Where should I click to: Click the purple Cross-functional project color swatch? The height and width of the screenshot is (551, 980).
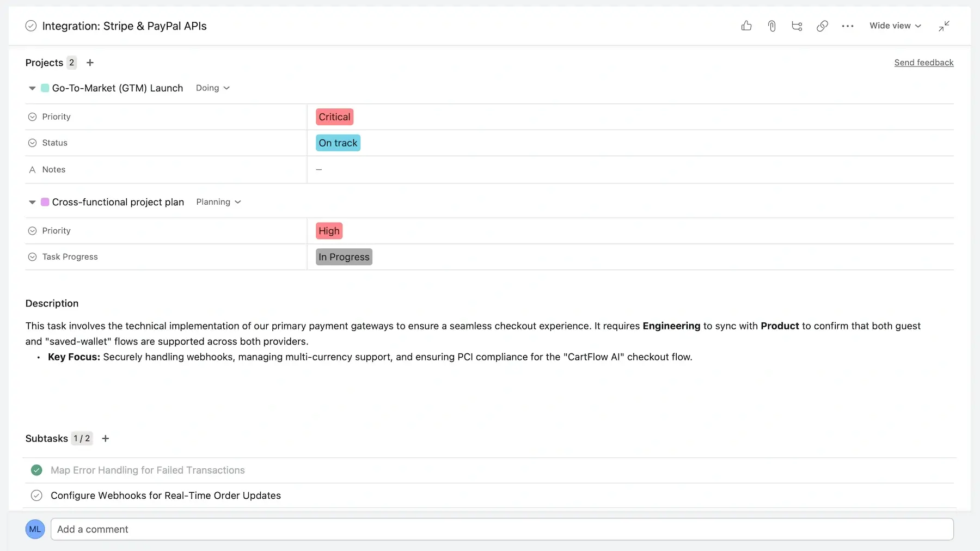point(45,201)
